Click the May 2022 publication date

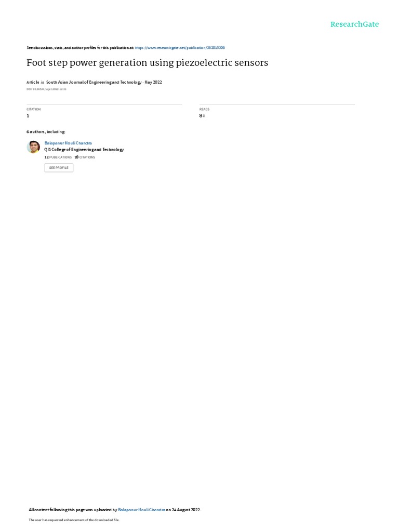153,82
